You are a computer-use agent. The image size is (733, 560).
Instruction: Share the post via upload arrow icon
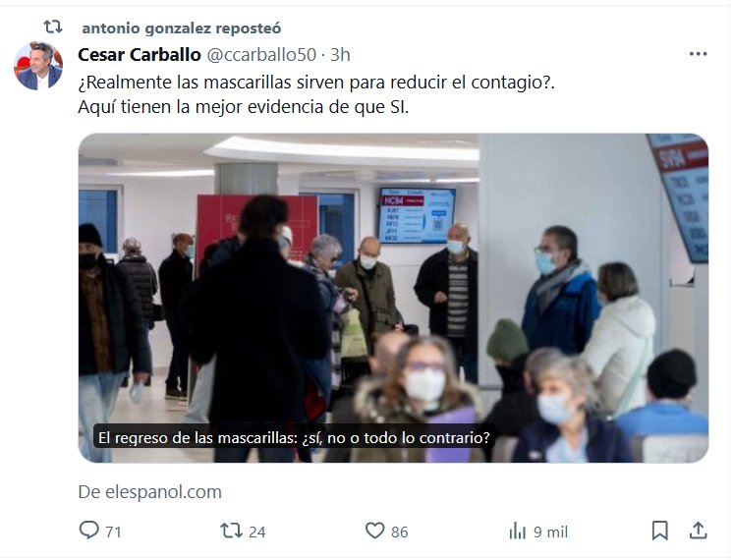point(698,531)
